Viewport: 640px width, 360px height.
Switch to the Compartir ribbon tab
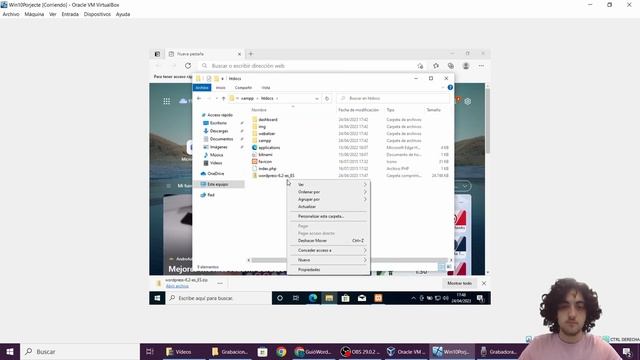(x=243, y=88)
